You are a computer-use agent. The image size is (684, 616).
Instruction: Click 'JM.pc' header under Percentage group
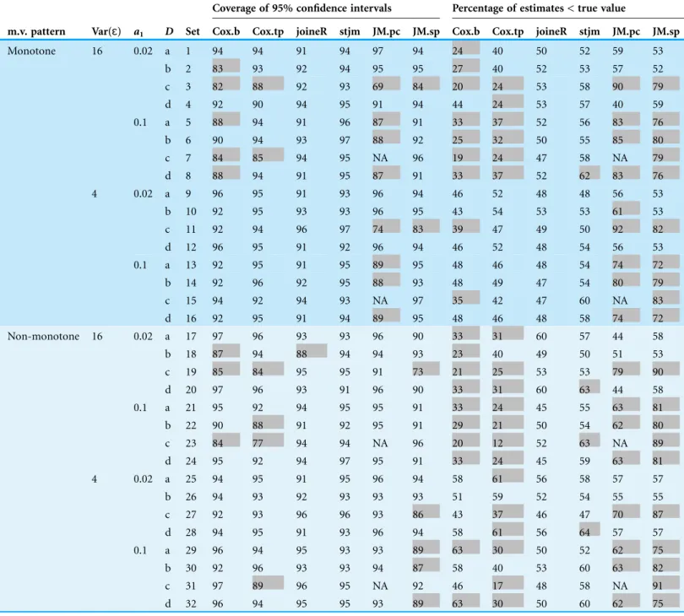626,32
